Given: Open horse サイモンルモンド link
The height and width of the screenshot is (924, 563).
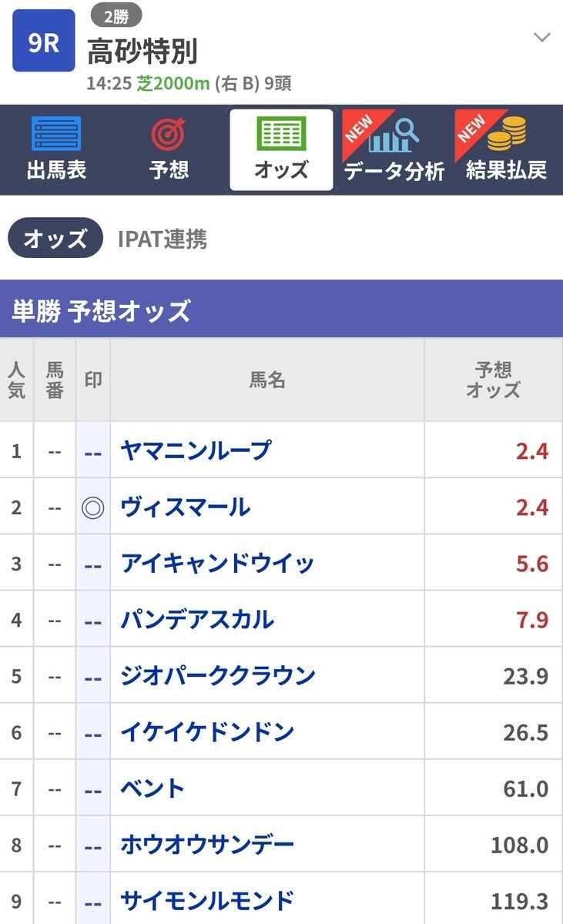Looking at the screenshot, I should click(207, 900).
